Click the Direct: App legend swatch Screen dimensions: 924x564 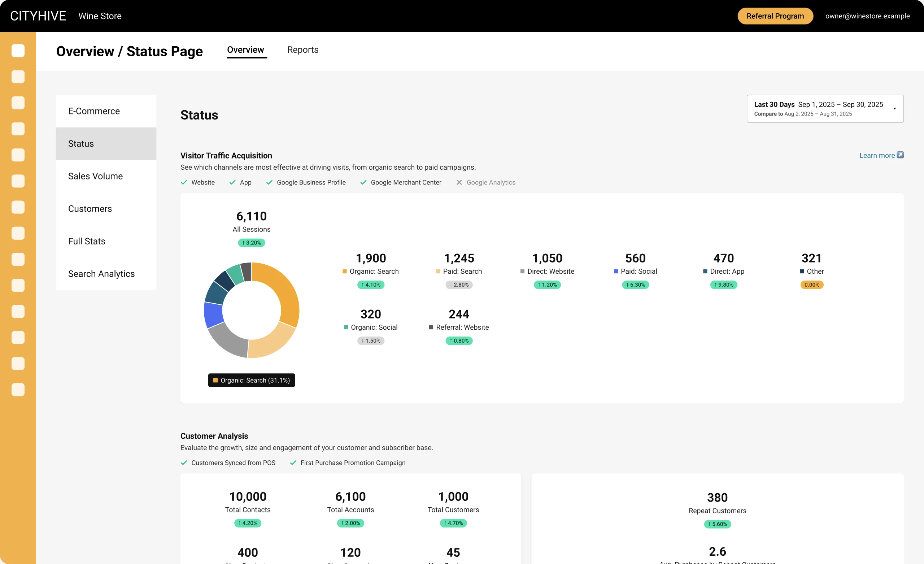click(x=705, y=271)
